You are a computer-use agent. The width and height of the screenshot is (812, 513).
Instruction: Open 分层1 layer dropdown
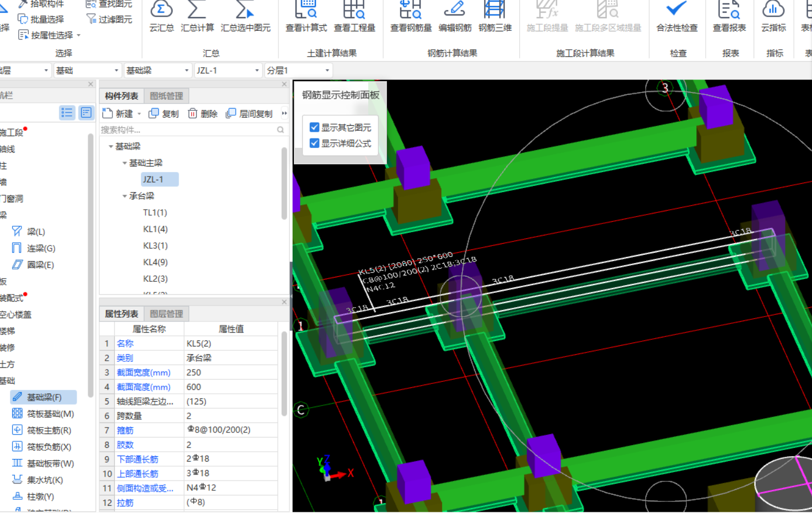pyautogui.click(x=298, y=71)
